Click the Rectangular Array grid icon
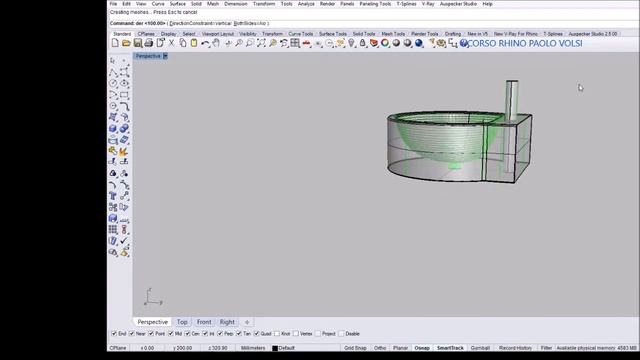 pos(113,230)
